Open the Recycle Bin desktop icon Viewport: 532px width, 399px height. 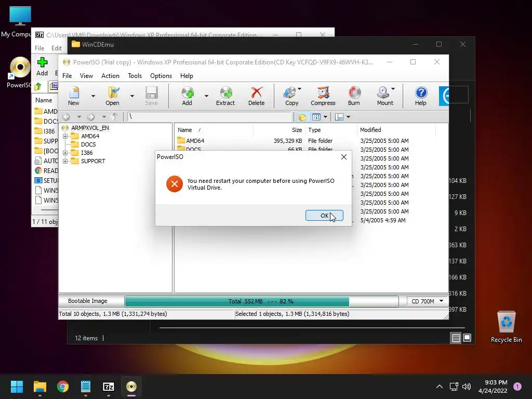[x=506, y=327]
